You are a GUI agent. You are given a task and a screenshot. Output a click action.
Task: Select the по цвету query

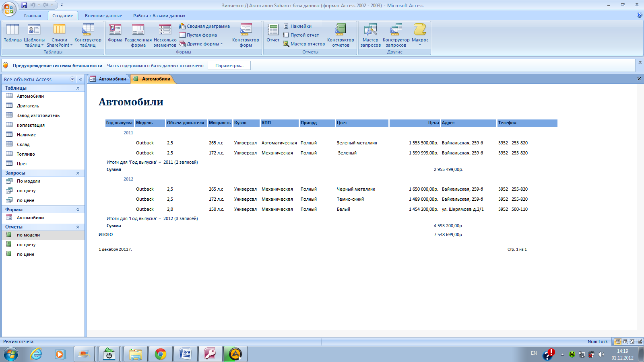pyautogui.click(x=43, y=191)
